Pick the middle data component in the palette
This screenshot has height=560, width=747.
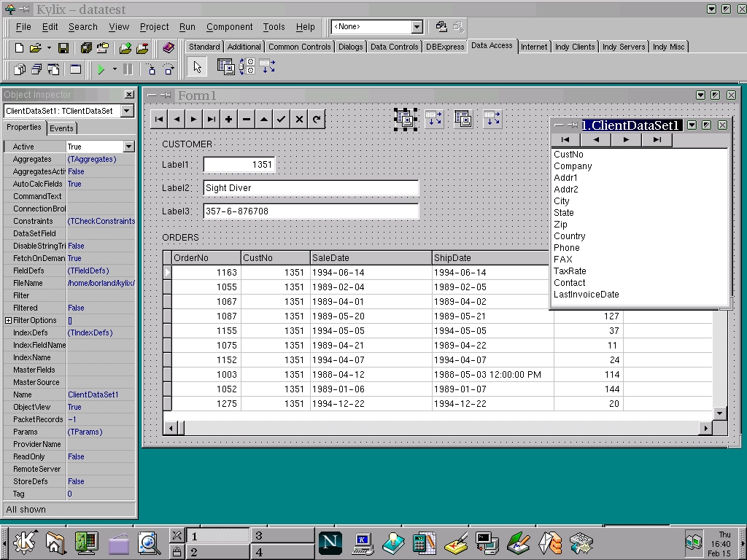[x=247, y=66]
